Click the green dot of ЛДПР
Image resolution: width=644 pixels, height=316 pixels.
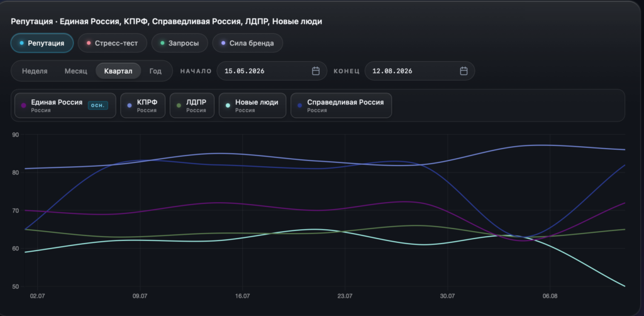tap(179, 106)
